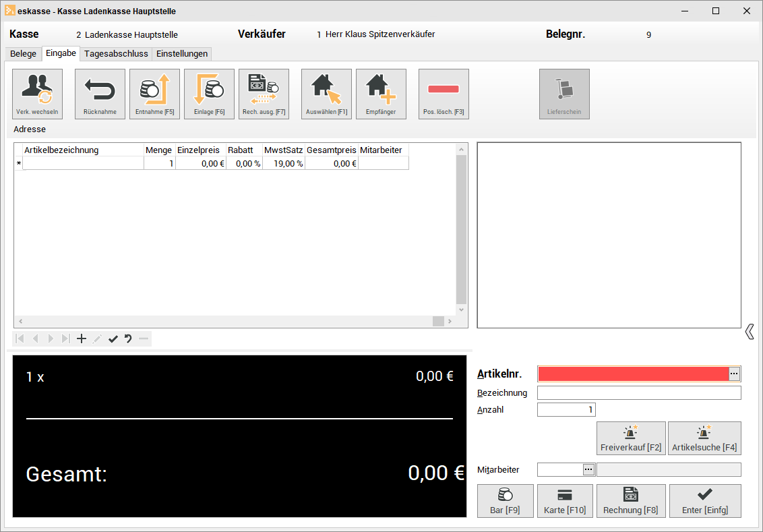
Task: Choose Rechnung [F8] payment
Action: [x=631, y=501]
